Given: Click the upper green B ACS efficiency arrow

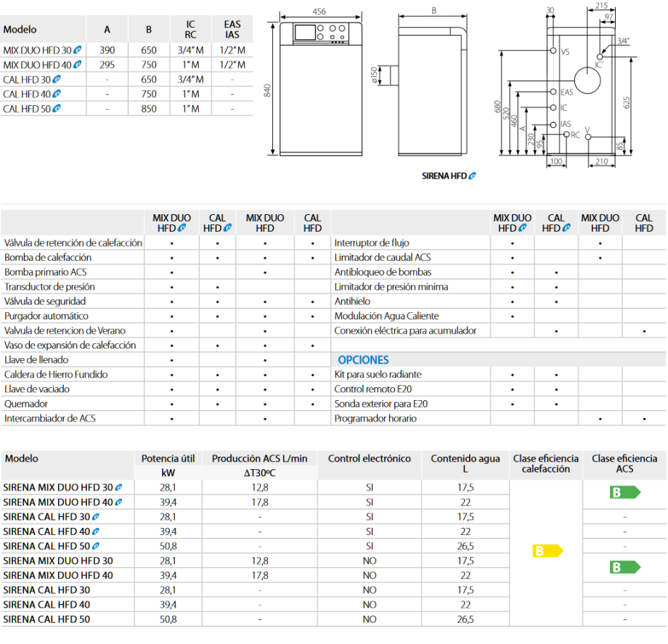Looking at the screenshot, I should pyautogui.click(x=624, y=493).
